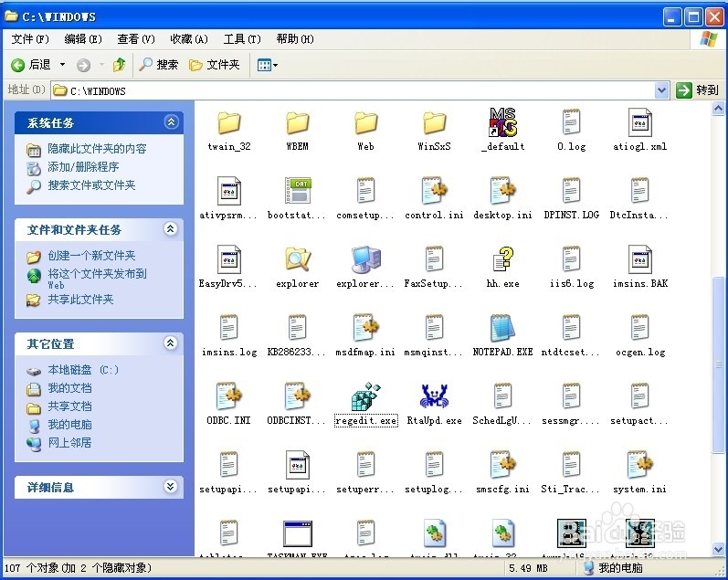Collapse the 系统任务 panel

point(171,122)
